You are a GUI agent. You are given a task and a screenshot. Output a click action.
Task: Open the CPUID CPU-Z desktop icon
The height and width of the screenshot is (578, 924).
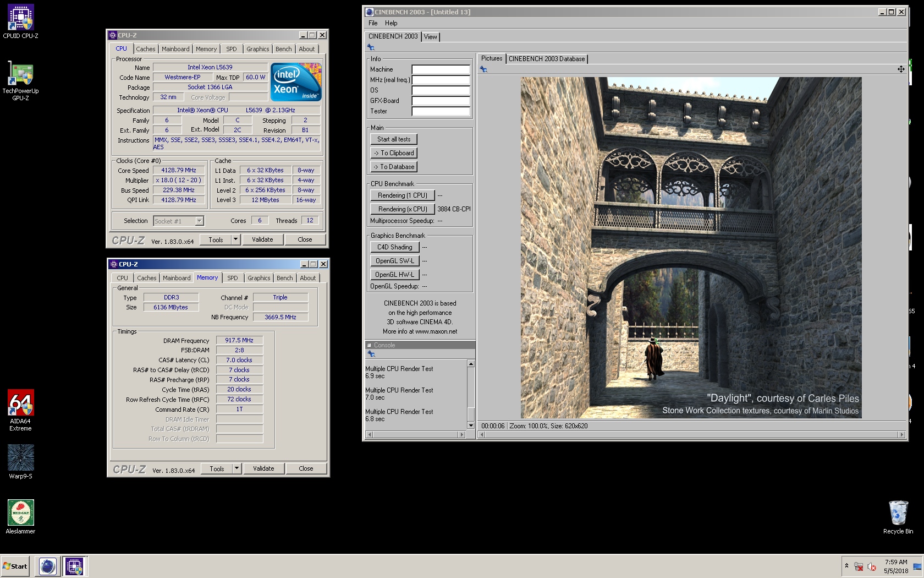click(x=20, y=22)
